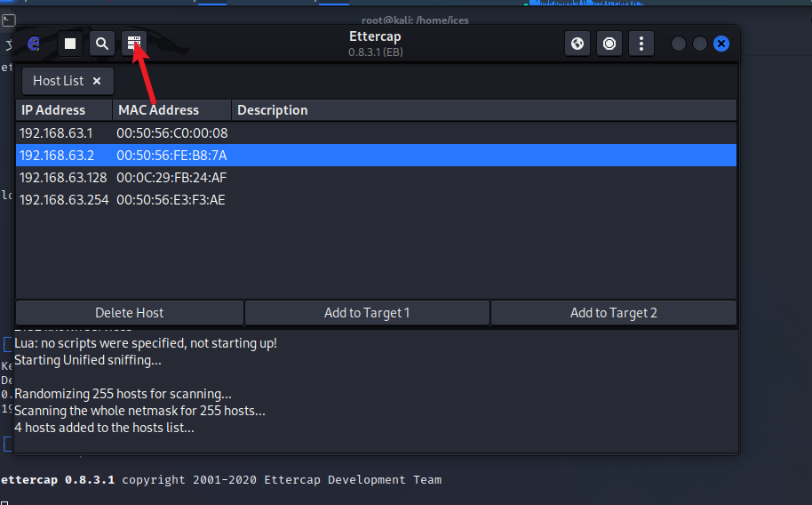Click MAC address 00:0C:29:FB:24:AF
This screenshot has height=505, width=812.
coord(171,178)
